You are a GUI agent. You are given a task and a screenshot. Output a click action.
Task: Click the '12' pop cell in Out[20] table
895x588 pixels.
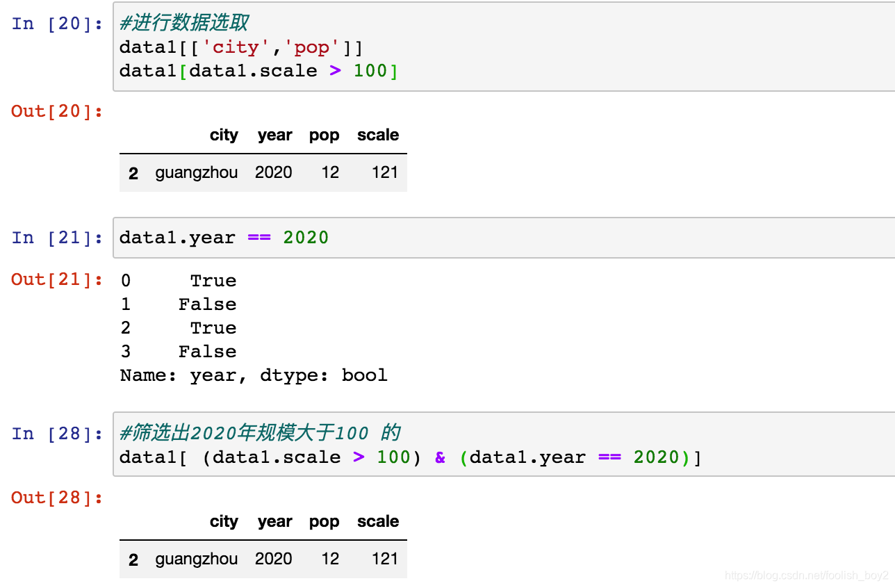click(x=330, y=172)
